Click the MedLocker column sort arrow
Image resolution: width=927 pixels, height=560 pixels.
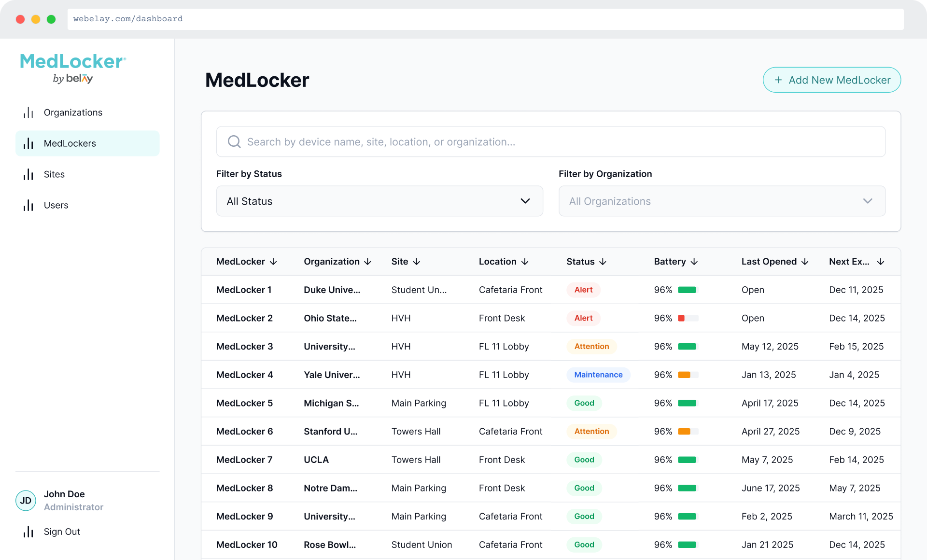tap(273, 262)
